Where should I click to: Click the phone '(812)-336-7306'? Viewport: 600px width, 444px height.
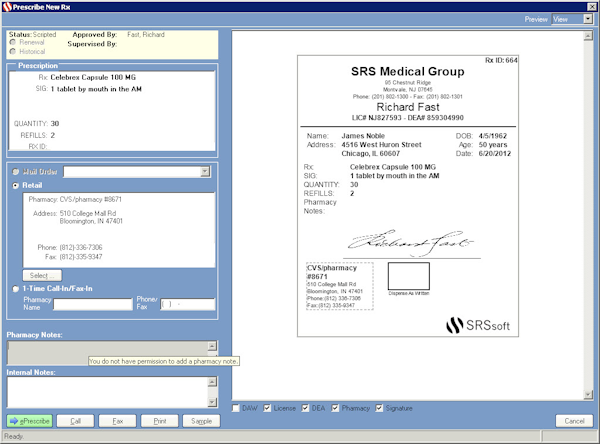[81, 247]
